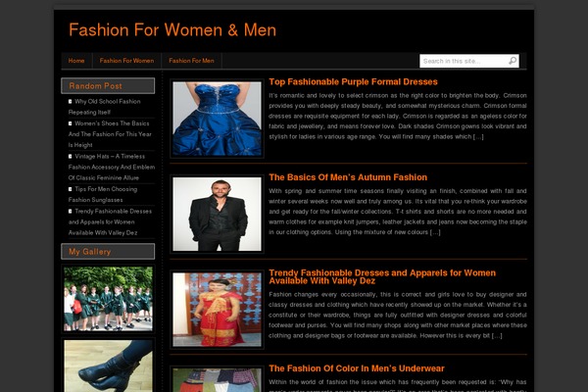Open The Basics Of Men's Autumn Fashion article
The width and height of the screenshot is (588, 392).
[x=348, y=177]
